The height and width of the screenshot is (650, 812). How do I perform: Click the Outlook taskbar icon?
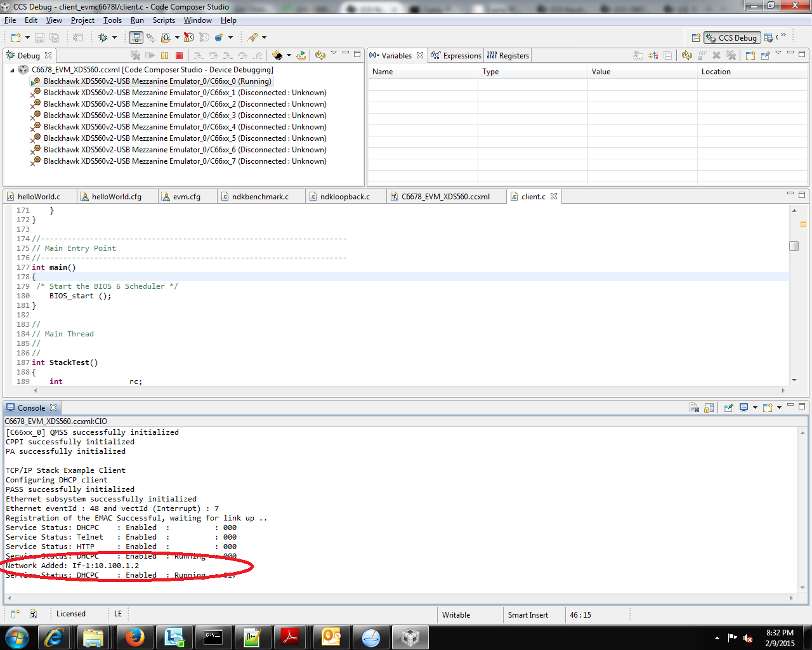coord(331,637)
